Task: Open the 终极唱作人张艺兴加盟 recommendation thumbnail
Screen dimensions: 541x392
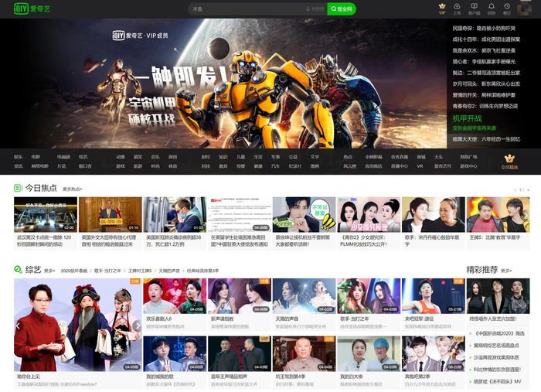Action: point(498,295)
